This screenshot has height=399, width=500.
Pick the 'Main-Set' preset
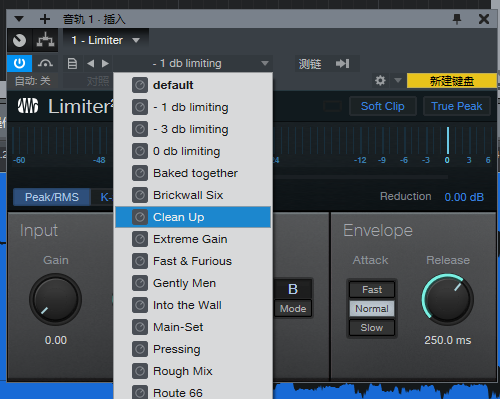(x=193, y=327)
